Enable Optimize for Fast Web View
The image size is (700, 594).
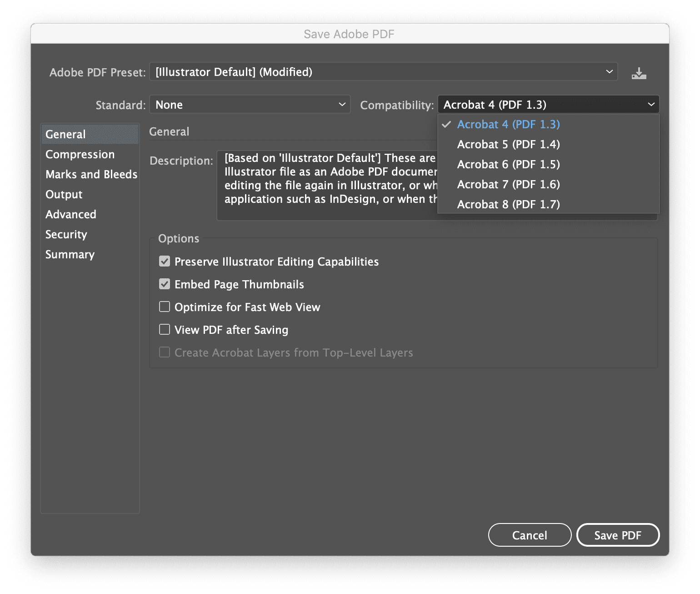tap(165, 307)
